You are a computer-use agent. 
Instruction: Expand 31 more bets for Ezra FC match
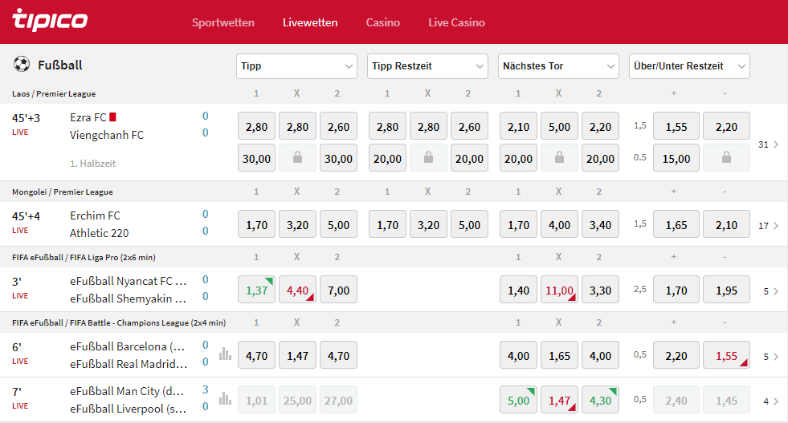tap(768, 145)
